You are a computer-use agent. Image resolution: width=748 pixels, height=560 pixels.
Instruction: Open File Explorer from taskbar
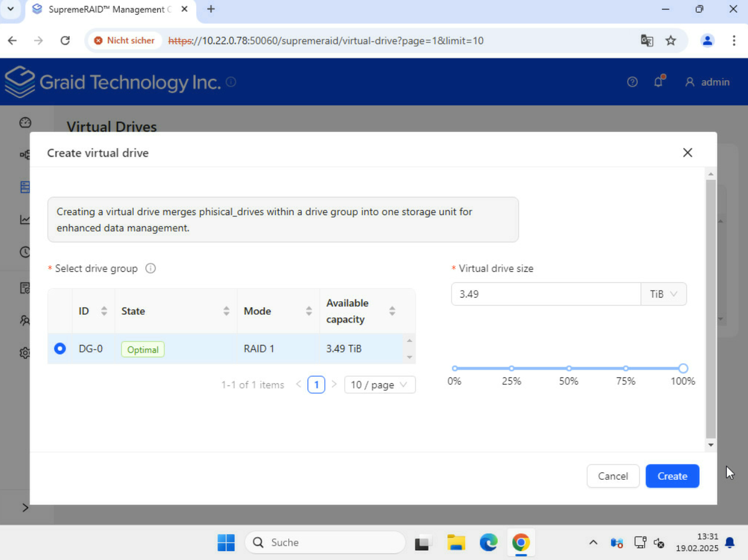pyautogui.click(x=456, y=542)
